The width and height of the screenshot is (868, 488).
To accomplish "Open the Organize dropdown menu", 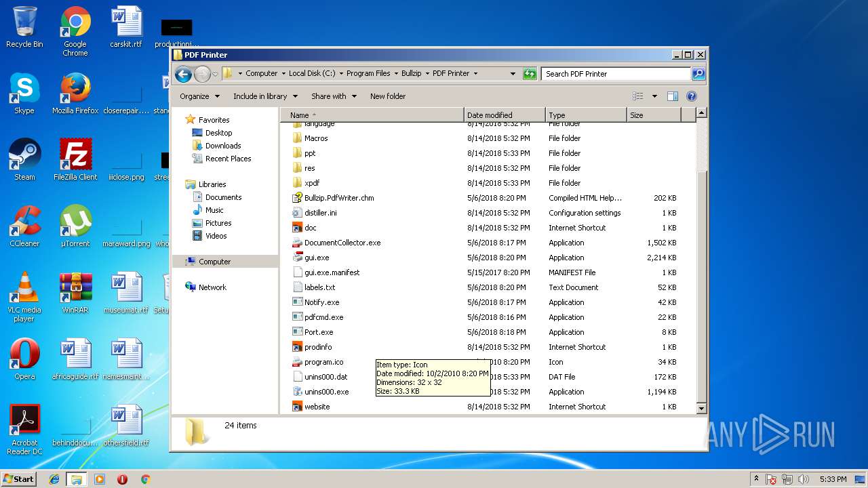I will tap(199, 96).
